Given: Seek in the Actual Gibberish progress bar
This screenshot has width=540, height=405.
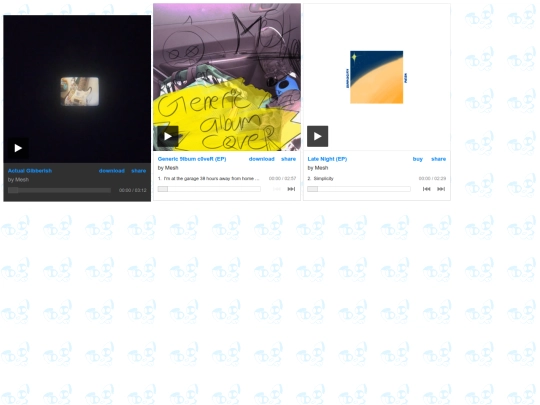Looking at the screenshot, I should (x=59, y=190).
